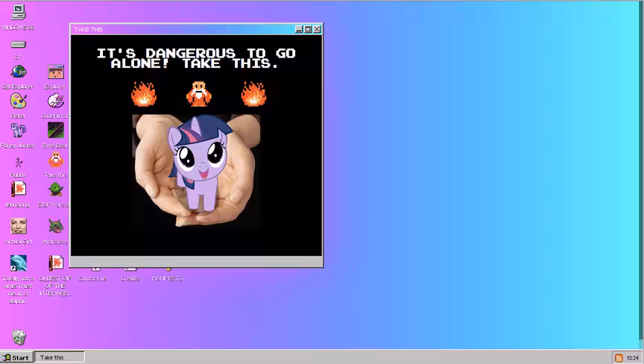Image resolution: width=644 pixels, height=364 pixels.
Task: Click the old man sprite between the flames
Action: click(x=199, y=94)
